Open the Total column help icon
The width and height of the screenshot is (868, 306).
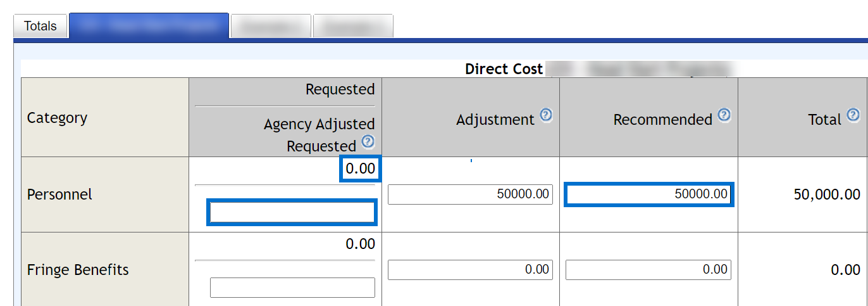pos(853,115)
